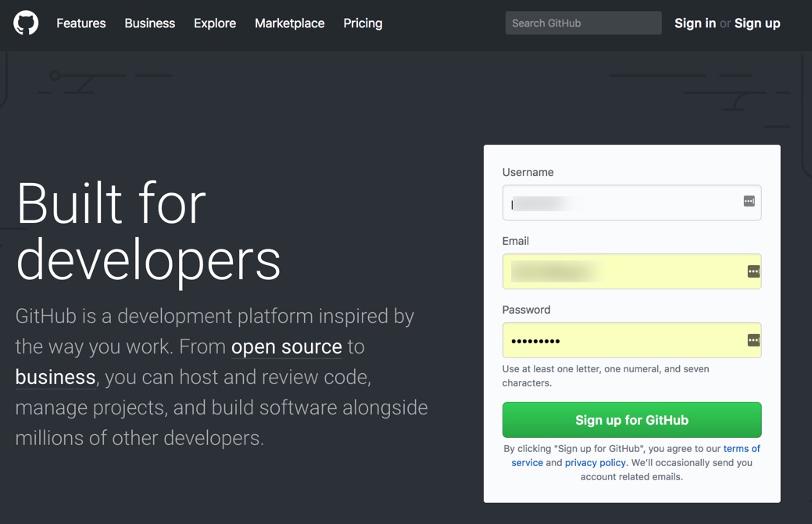Focus the Search GitHub box
812x524 pixels.
click(x=583, y=23)
